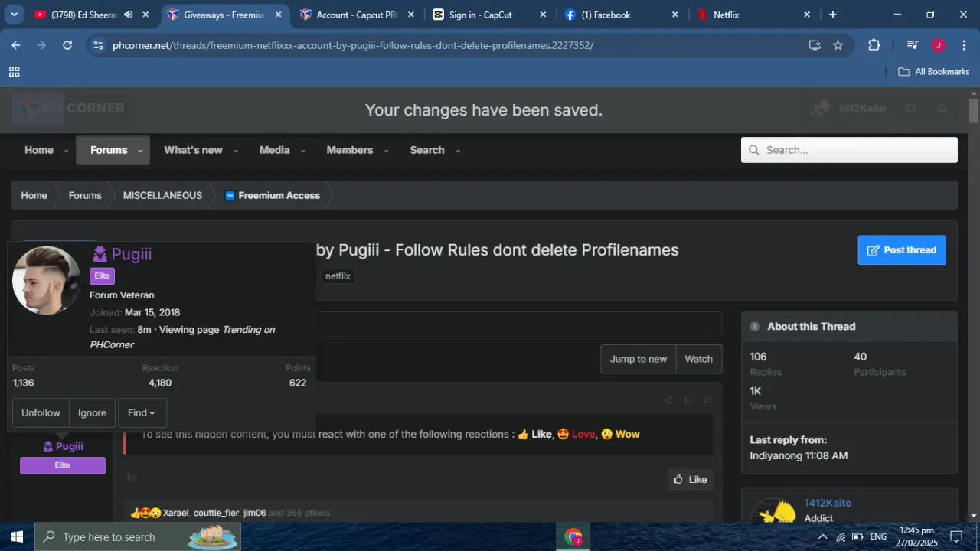Expand the Search dropdown arrow in navigation
The height and width of the screenshot is (551, 980).
tap(457, 151)
